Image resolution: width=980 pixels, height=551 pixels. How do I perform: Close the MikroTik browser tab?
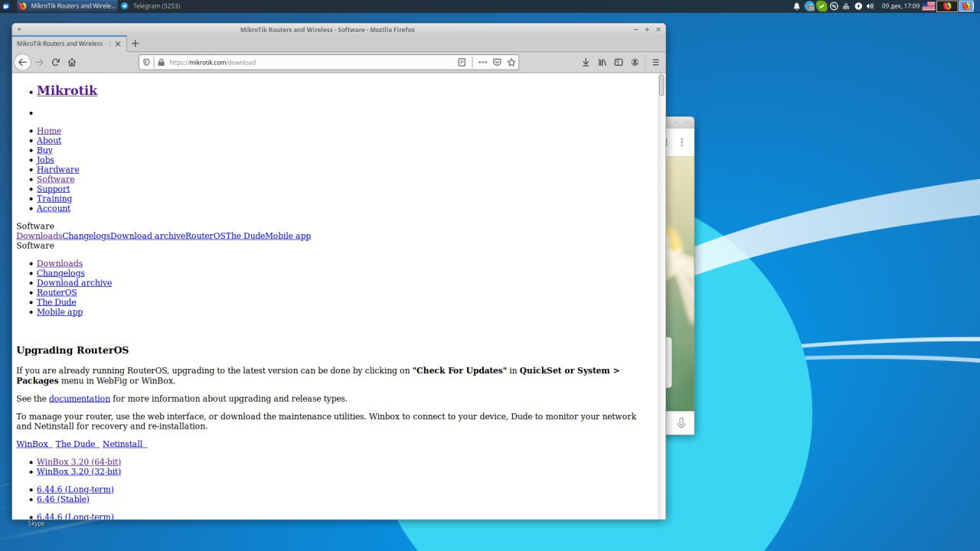coord(119,44)
